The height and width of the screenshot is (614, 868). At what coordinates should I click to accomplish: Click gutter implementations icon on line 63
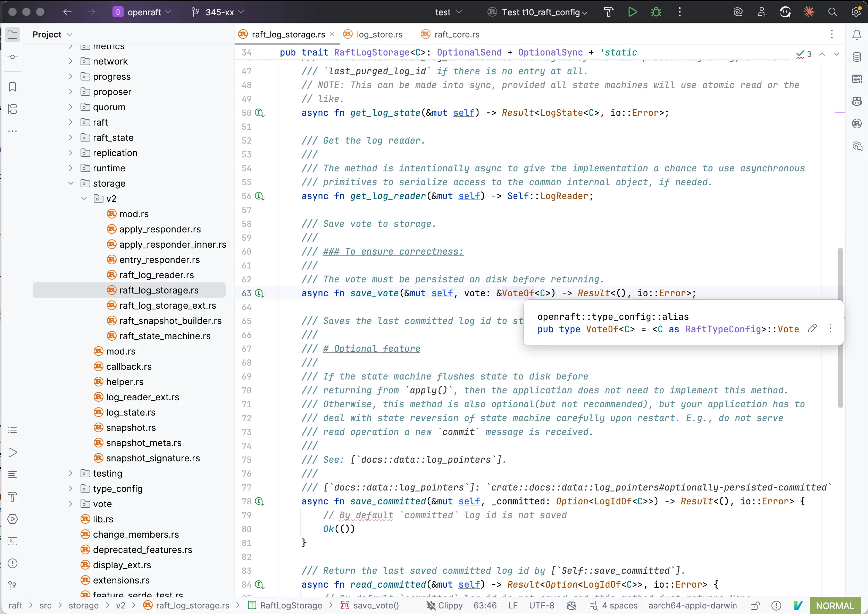260,293
